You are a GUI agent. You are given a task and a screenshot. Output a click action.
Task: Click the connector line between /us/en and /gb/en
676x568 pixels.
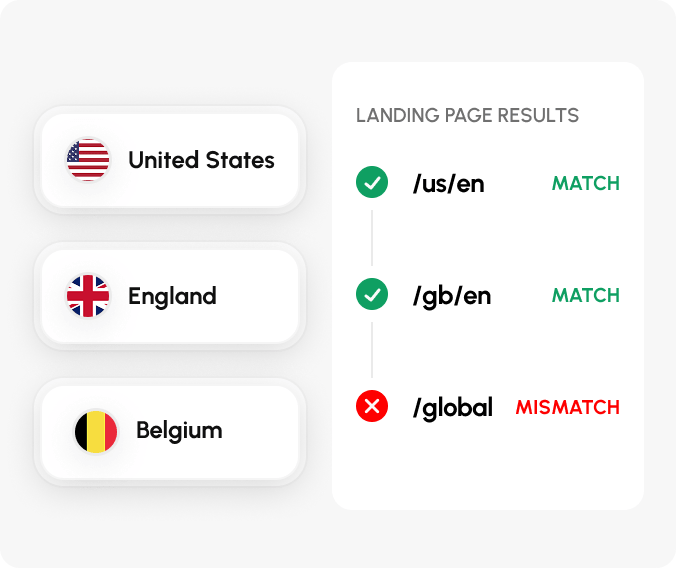tap(372, 238)
